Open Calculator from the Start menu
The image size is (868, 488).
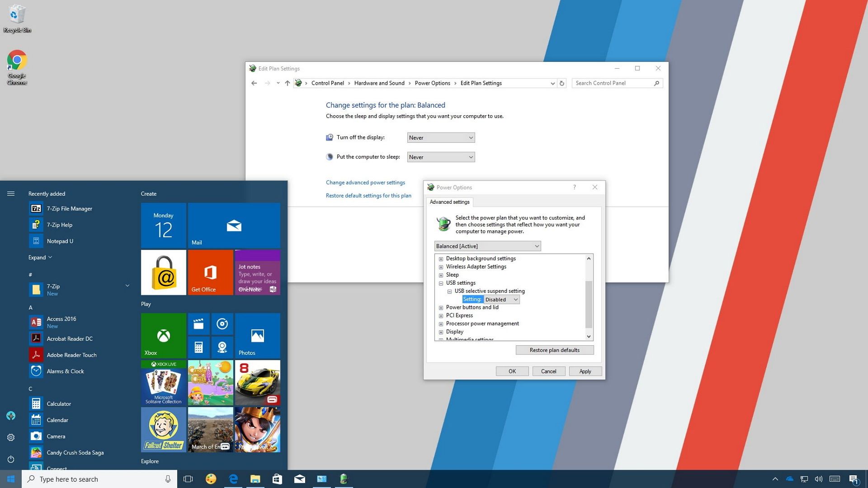(x=59, y=404)
